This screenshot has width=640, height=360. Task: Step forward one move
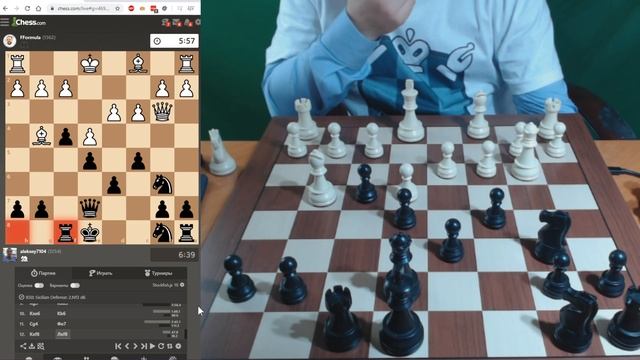coord(135,346)
